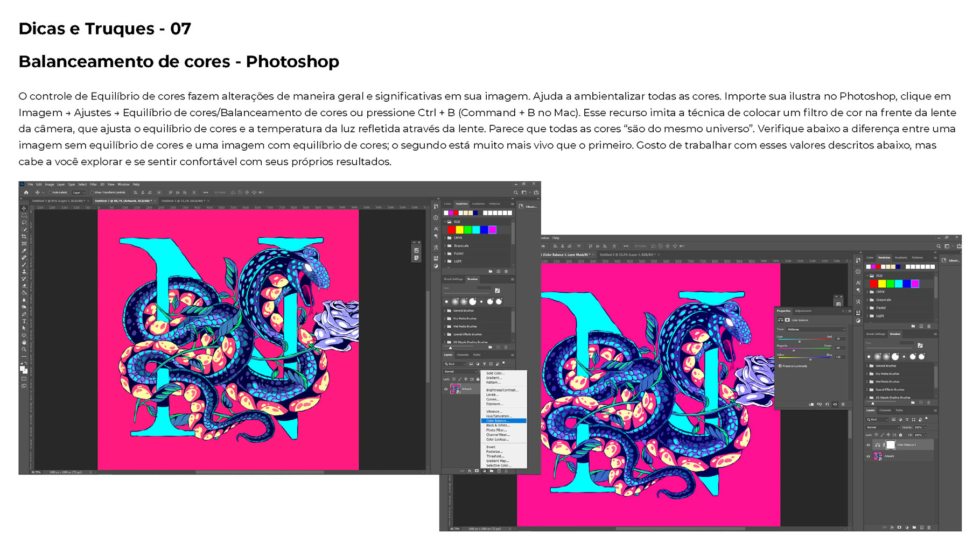Hide the Artwork layer in right window
Image resolution: width=980 pixels, height=551 pixels.
click(x=868, y=456)
